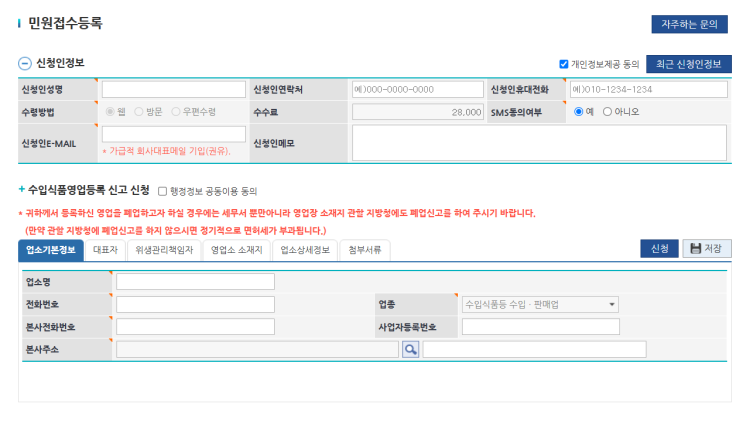Load 최근 신청인정보 data
The height and width of the screenshot is (421, 743).
[689, 64]
